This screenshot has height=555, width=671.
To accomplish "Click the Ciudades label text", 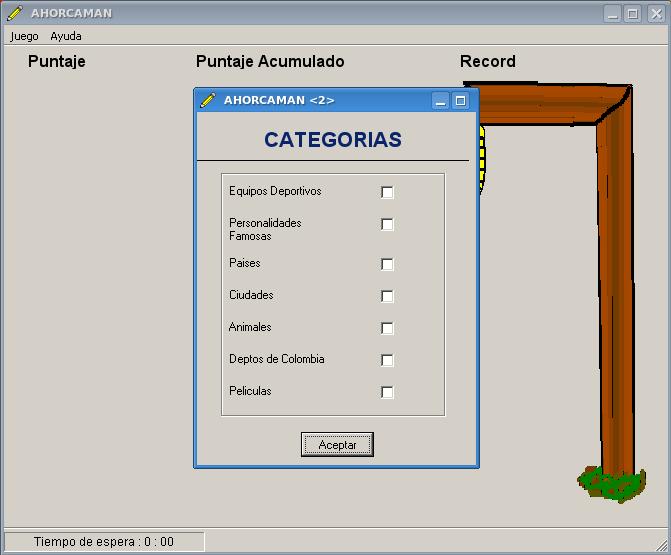I will (x=251, y=295).
